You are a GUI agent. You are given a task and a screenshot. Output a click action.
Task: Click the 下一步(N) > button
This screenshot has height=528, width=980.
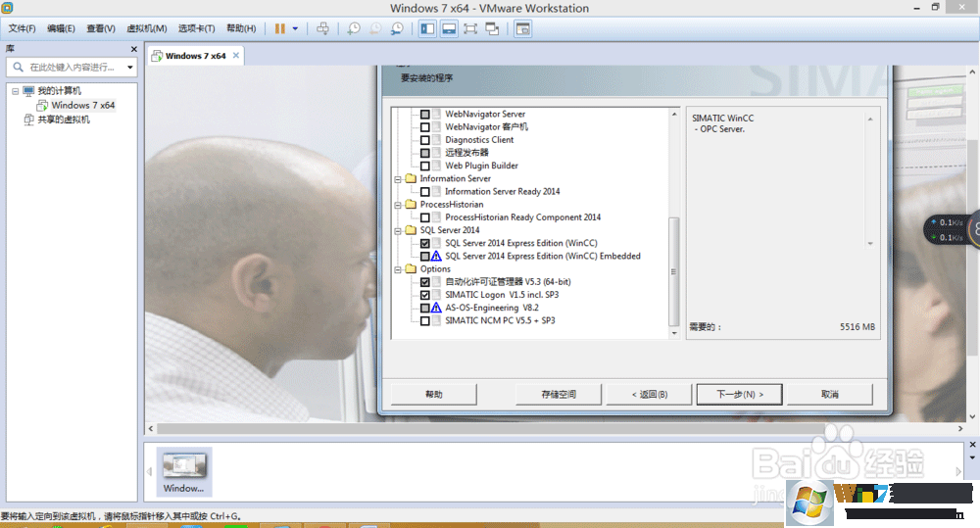739,394
